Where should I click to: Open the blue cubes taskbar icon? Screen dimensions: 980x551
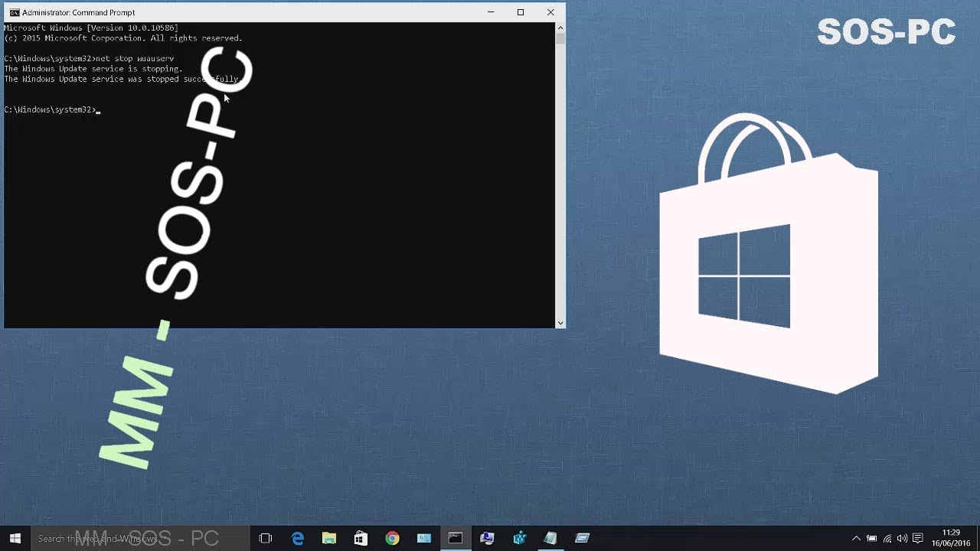(x=519, y=539)
